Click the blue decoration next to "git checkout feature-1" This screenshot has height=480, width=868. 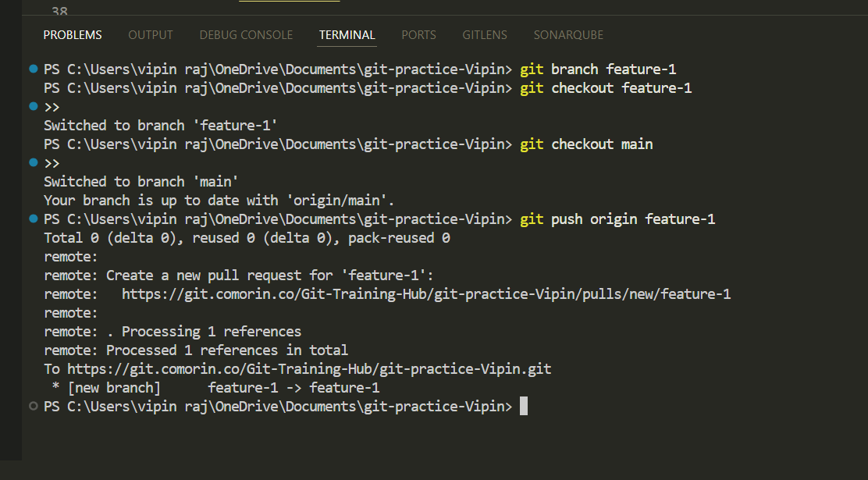(x=33, y=106)
